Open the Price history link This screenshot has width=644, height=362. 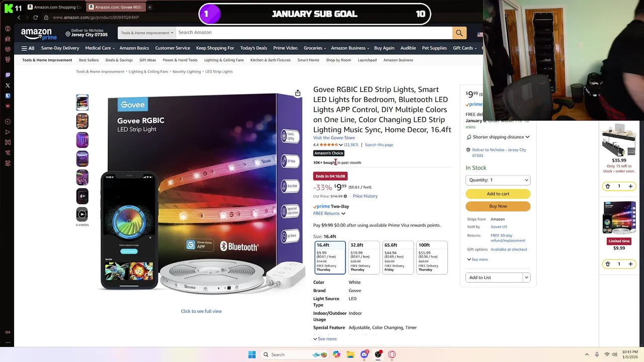365,196
